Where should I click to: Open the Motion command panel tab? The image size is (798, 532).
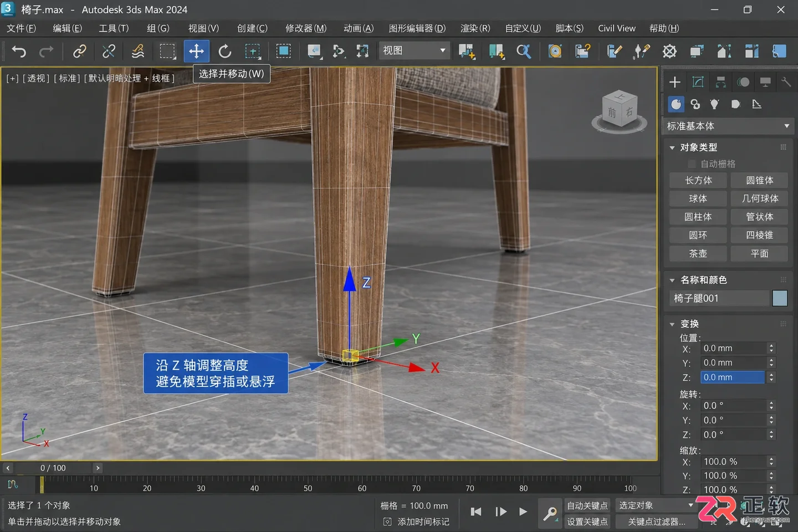pos(743,82)
